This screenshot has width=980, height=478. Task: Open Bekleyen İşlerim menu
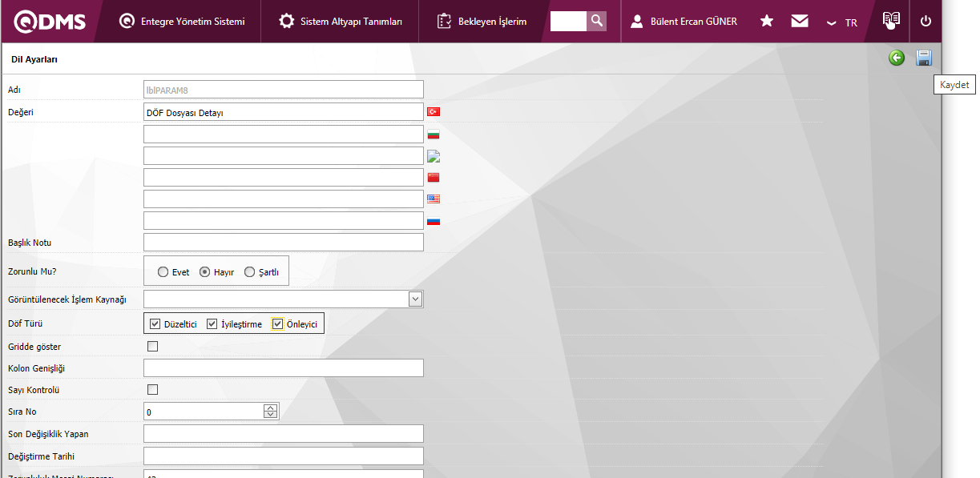click(x=482, y=22)
